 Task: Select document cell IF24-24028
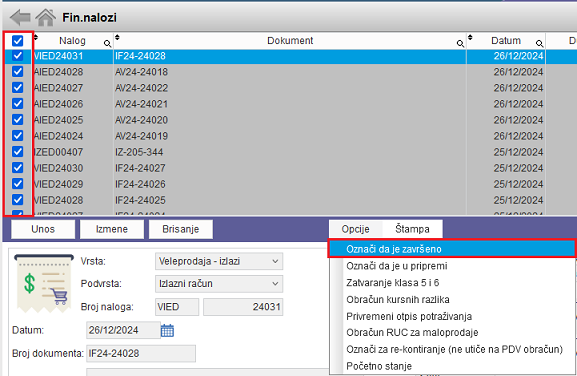pyautogui.click(x=290, y=56)
